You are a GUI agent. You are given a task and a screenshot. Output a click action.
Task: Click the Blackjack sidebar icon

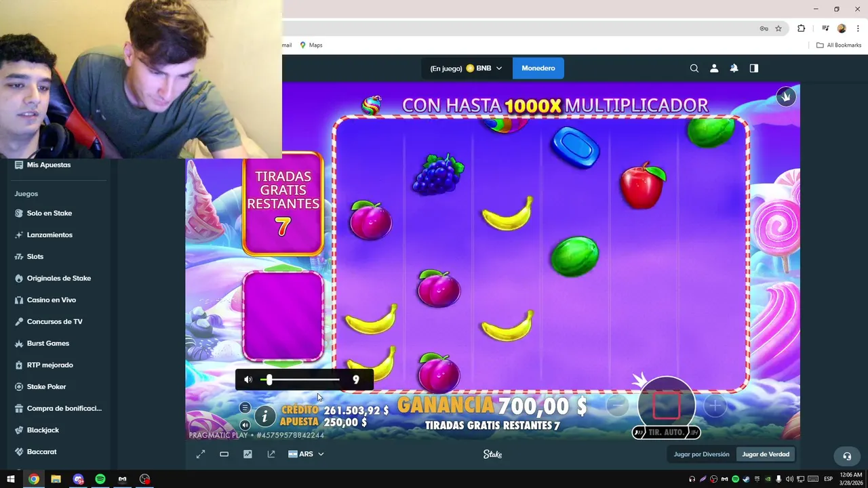tap(19, 430)
